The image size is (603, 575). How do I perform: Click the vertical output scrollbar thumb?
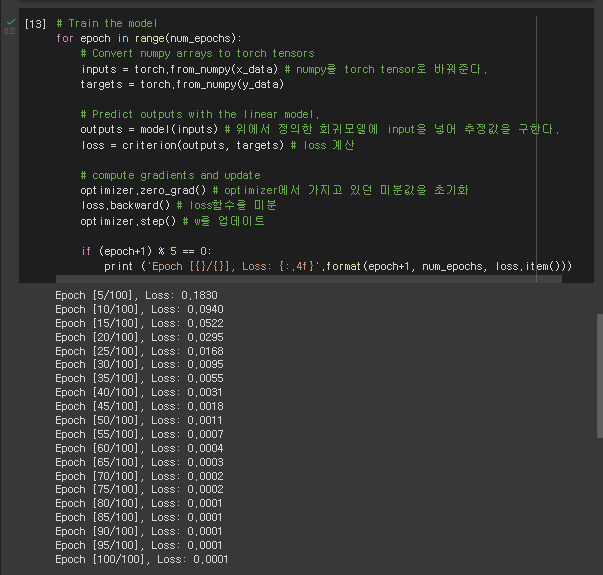600,376
